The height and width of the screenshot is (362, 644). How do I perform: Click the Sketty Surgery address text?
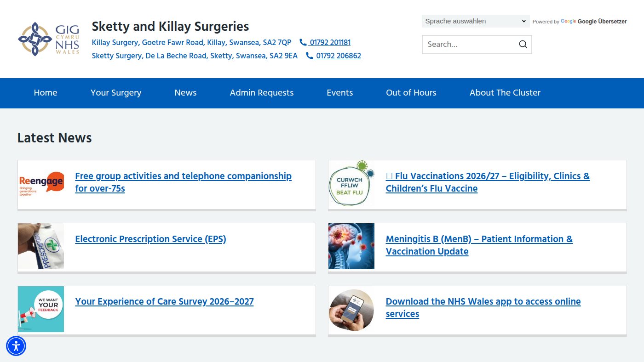point(195,56)
